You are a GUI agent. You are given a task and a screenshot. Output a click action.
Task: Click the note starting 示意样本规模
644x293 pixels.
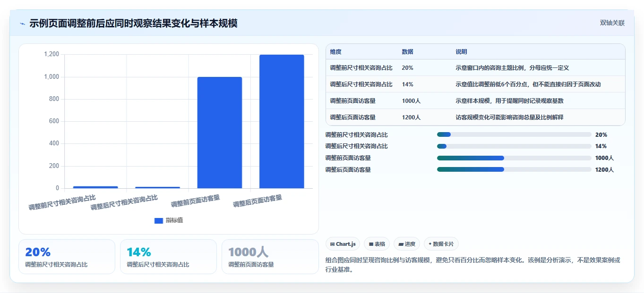click(509, 101)
